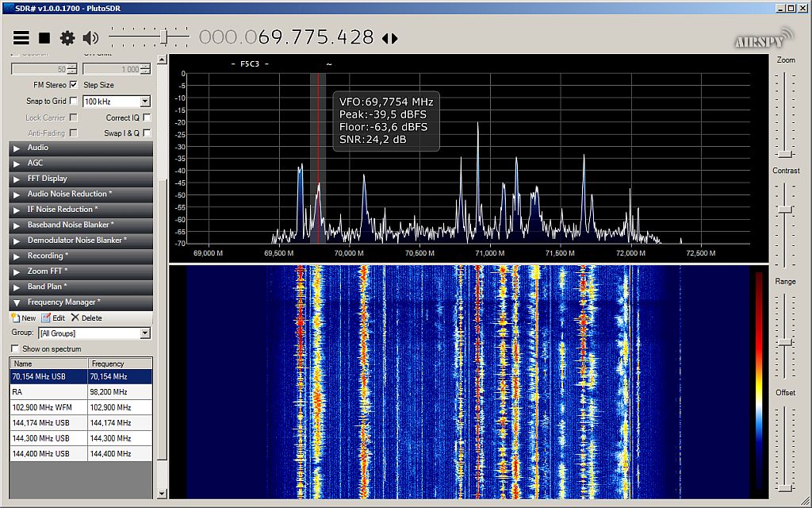The height and width of the screenshot is (508, 812).
Task: Select the 102,900 MHz WFM entry
Action: click(x=81, y=407)
